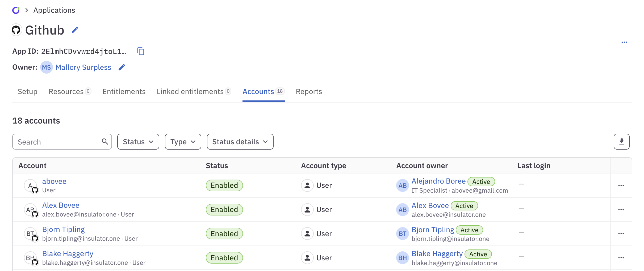Open the abovee account link
The image size is (644, 271).
coord(54,181)
